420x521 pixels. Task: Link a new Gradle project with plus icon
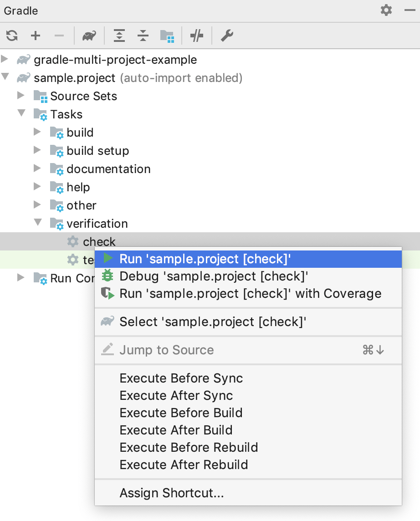pos(36,36)
